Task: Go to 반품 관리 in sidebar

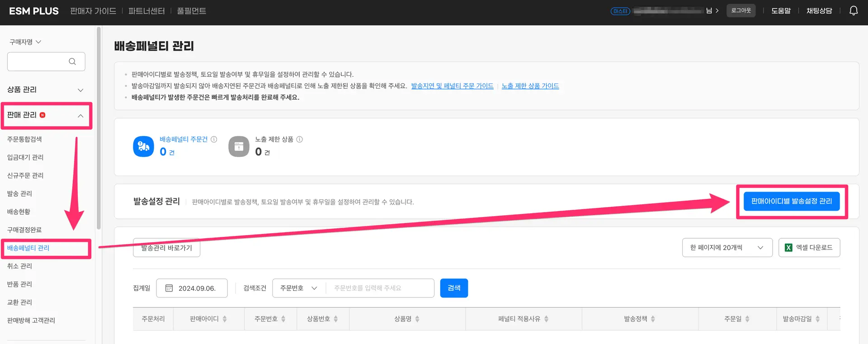Action: click(x=19, y=284)
